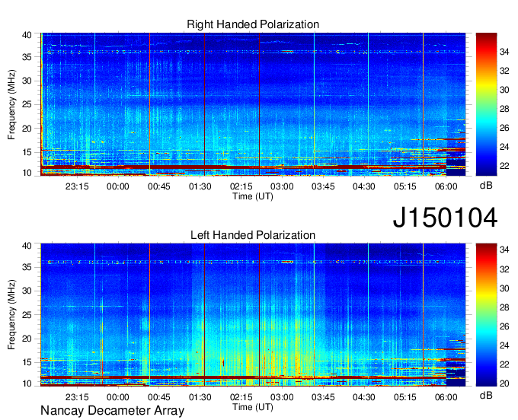Click 03:00 time tick under Right Handed plot
The width and height of the screenshot is (518, 420).
pos(282,186)
